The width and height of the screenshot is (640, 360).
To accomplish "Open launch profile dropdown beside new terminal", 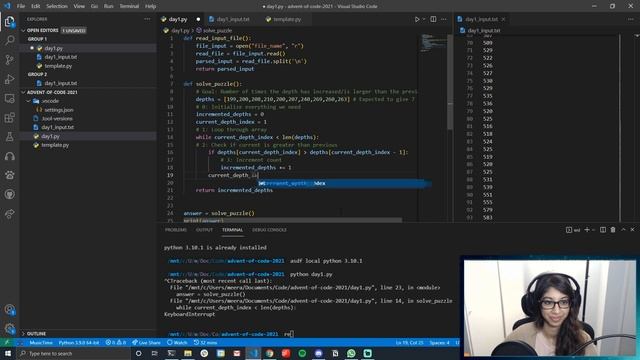I will coord(593,230).
